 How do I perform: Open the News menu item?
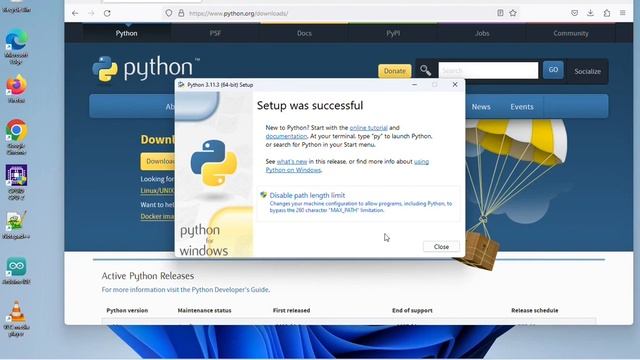pos(481,107)
